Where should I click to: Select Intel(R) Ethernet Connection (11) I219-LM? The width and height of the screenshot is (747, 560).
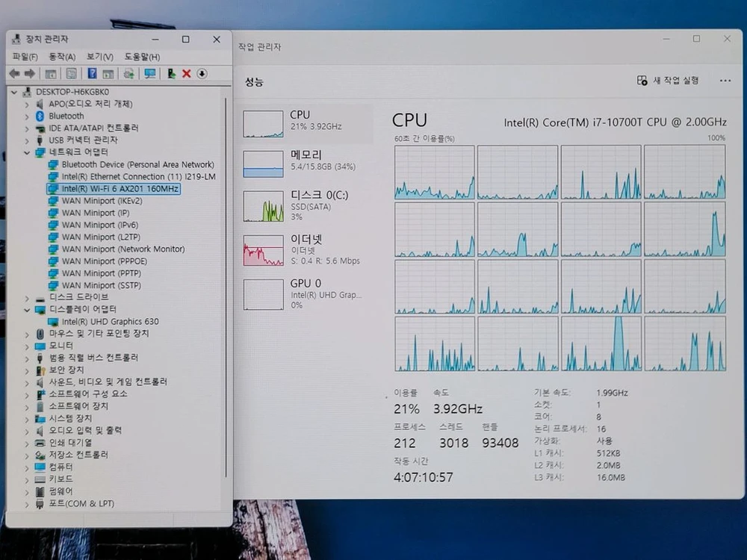(x=139, y=177)
